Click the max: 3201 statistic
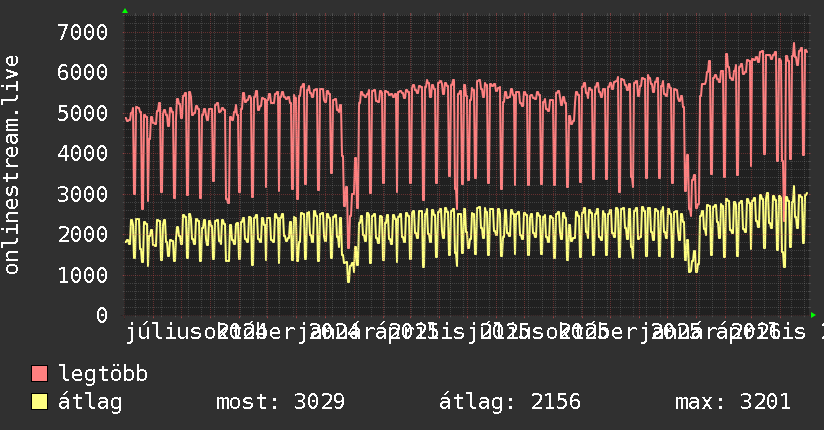The width and height of the screenshot is (824, 430). tap(733, 402)
